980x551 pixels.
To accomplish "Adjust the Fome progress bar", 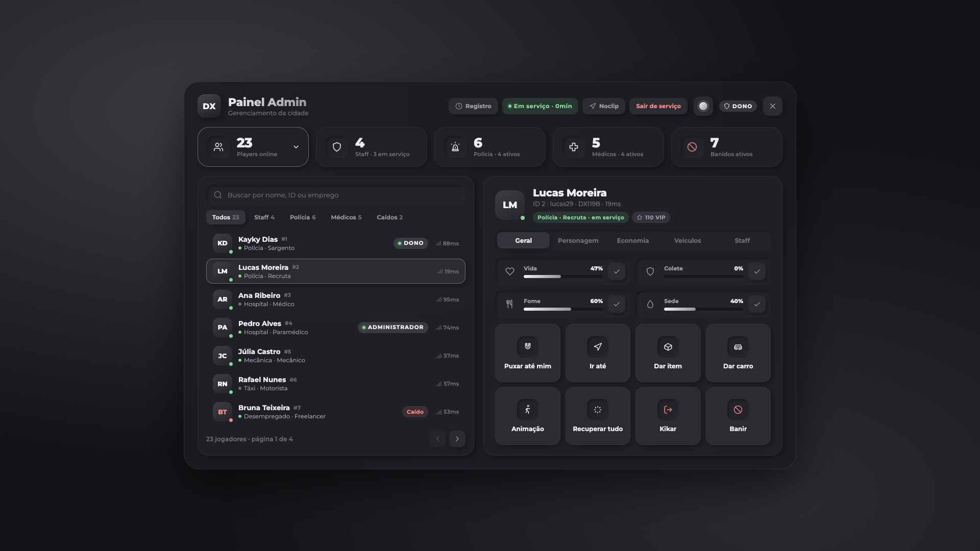I will (x=563, y=309).
